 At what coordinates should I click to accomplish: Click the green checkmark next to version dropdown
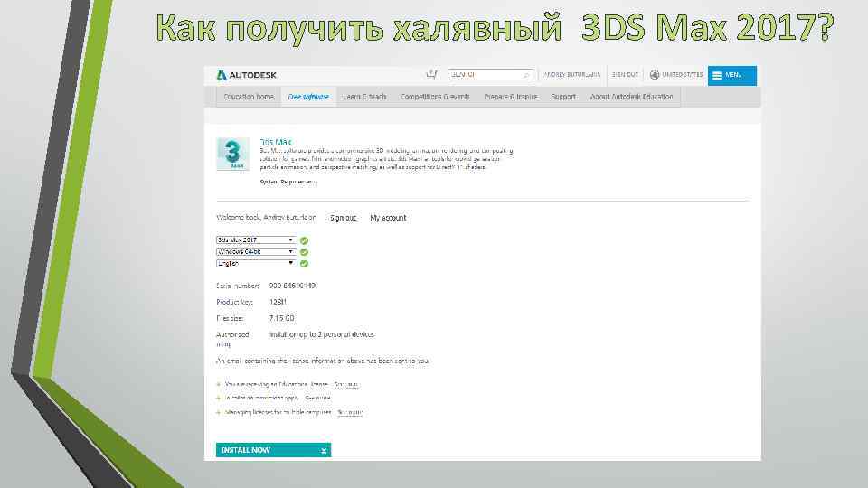tap(304, 240)
